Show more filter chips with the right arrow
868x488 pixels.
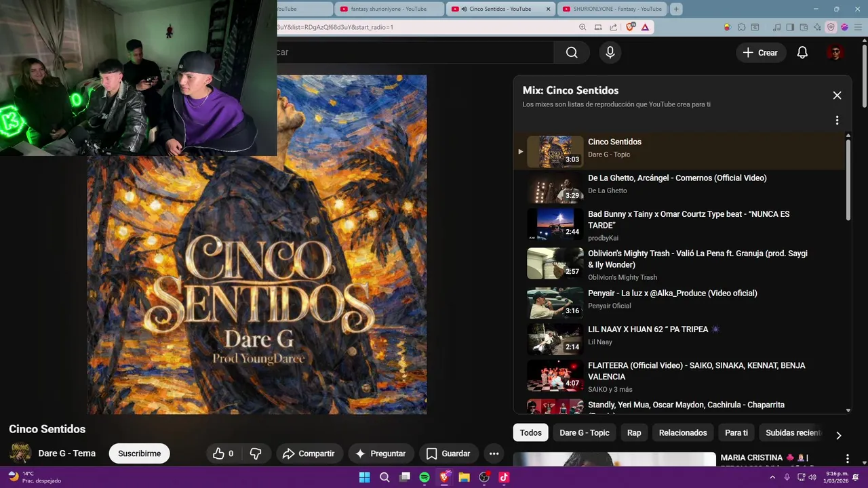pyautogui.click(x=838, y=435)
